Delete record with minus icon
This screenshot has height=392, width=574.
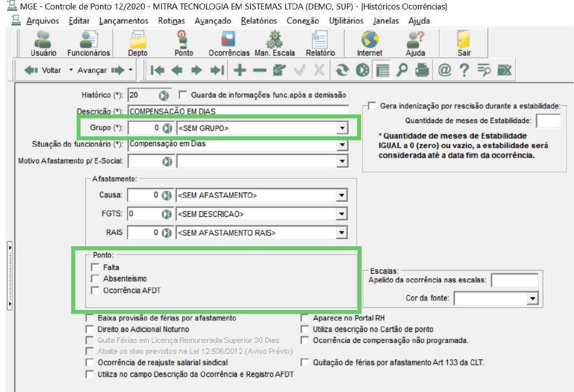click(260, 70)
